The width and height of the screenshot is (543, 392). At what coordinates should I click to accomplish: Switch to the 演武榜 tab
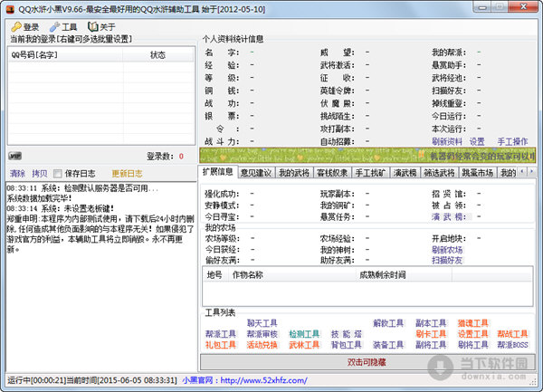click(x=405, y=172)
